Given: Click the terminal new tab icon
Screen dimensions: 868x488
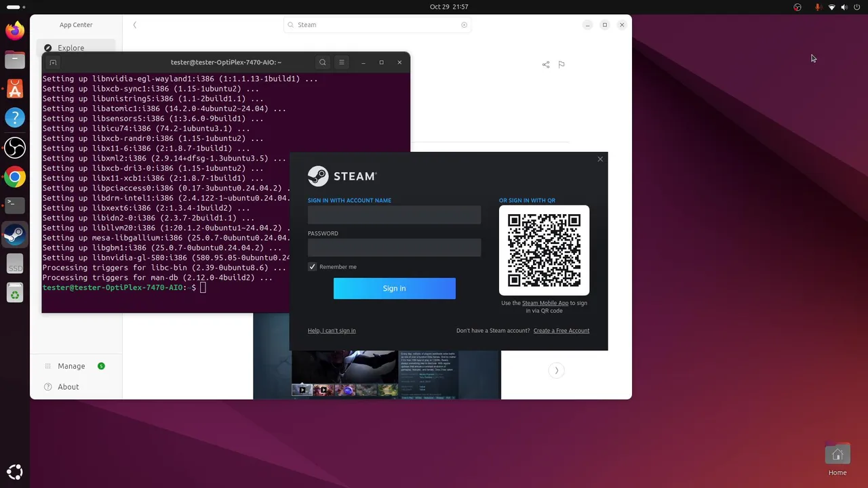Looking at the screenshot, I should point(53,62).
